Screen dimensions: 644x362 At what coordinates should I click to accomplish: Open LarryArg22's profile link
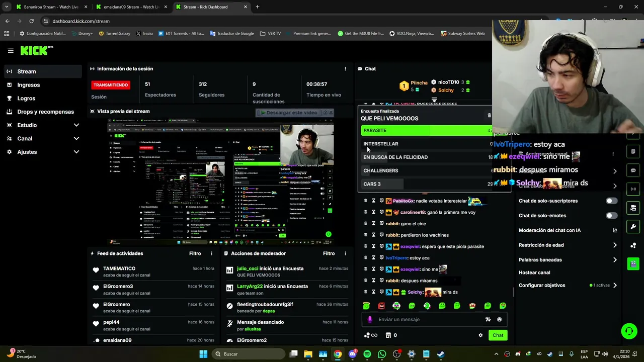(x=250, y=287)
